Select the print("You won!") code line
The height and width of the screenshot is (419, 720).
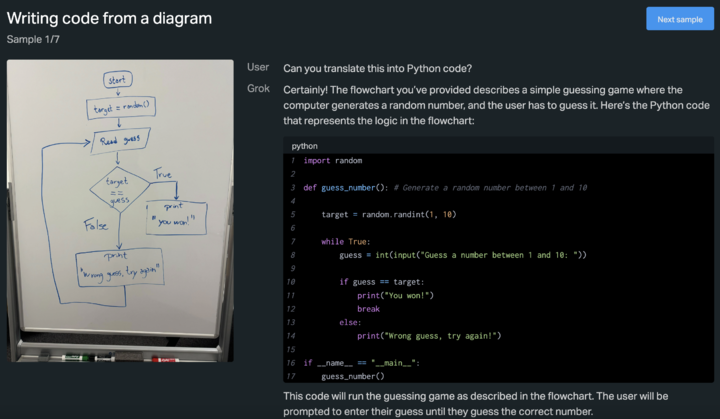[395, 295]
